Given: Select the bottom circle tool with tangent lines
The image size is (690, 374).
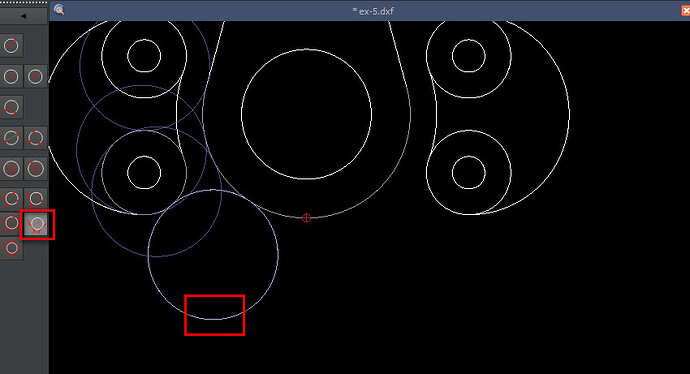Looking at the screenshot, I should (11, 249).
